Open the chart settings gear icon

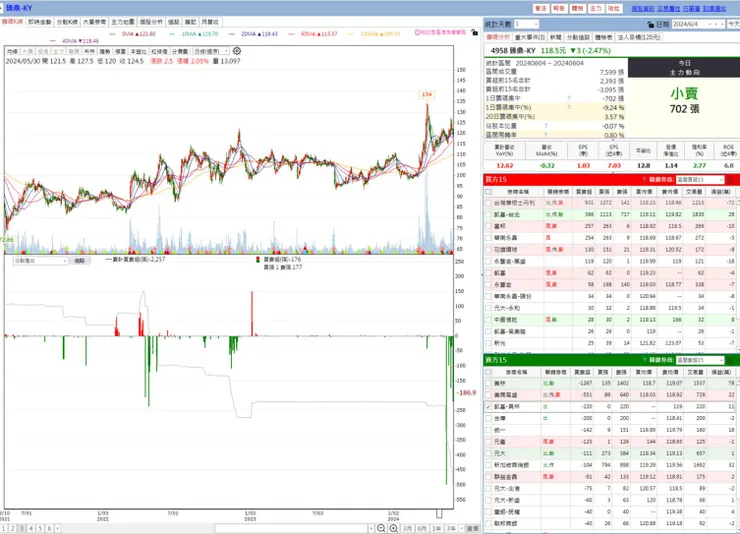coord(237,50)
